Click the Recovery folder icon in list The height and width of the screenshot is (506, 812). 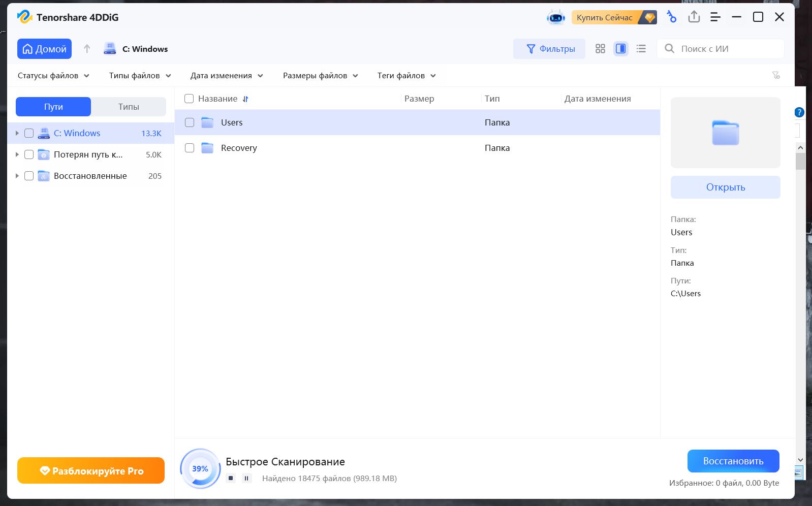pyautogui.click(x=207, y=148)
